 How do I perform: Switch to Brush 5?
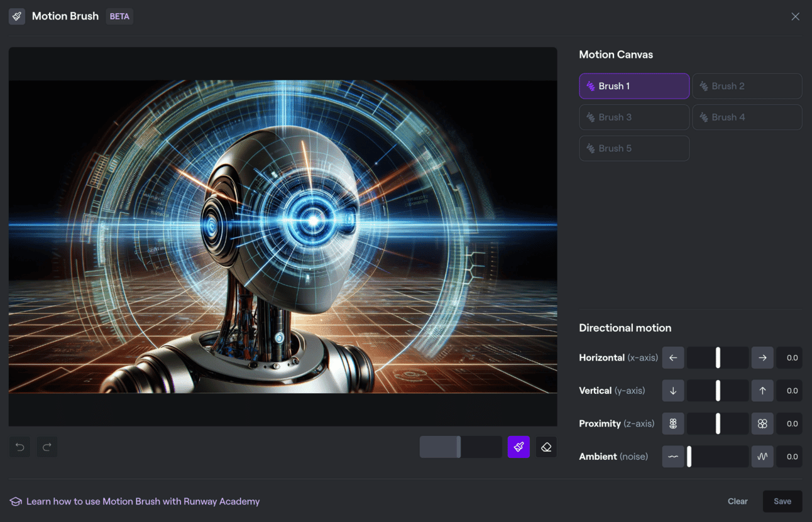pos(634,148)
